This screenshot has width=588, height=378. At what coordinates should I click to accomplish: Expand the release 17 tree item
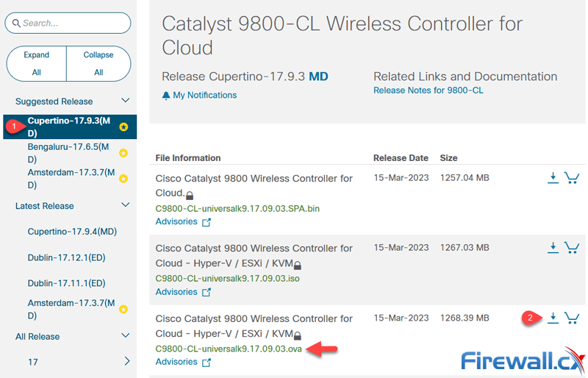coord(126,361)
